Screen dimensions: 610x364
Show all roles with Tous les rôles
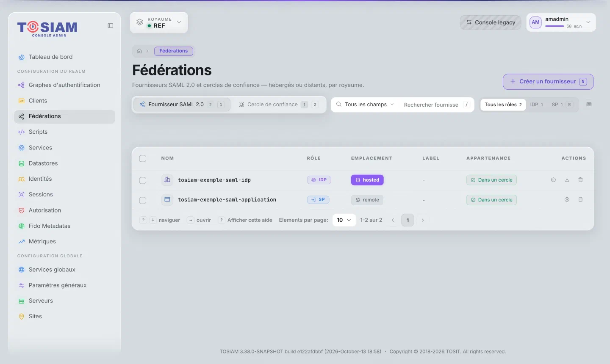pyautogui.click(x=503, y=105)
